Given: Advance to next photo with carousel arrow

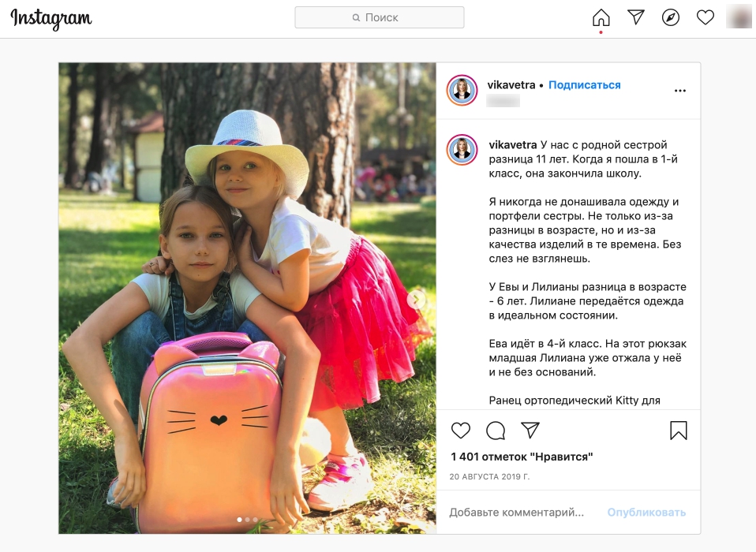Looking at the screenshot, I should click(x=416, y=299).
